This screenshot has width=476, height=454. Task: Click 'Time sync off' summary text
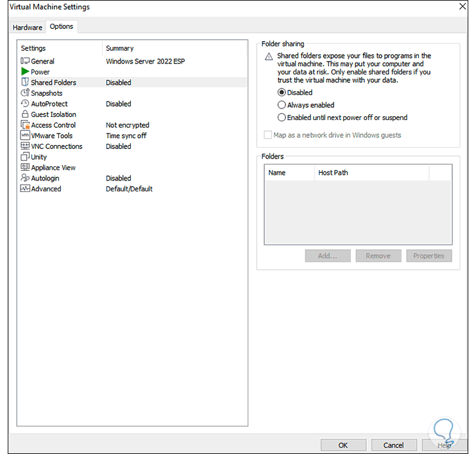pos(126,135)
